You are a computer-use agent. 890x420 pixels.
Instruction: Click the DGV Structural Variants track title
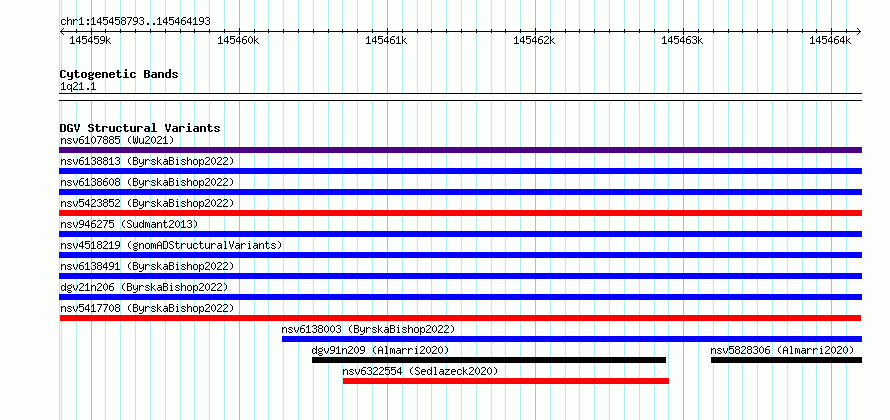tap(140, 128)
